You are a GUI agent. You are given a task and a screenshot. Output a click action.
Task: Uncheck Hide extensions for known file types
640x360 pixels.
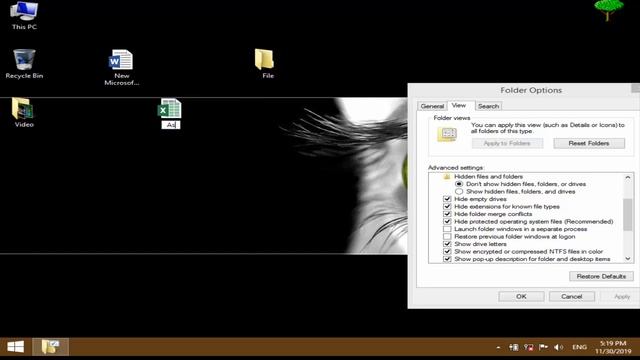click(447, 207)
